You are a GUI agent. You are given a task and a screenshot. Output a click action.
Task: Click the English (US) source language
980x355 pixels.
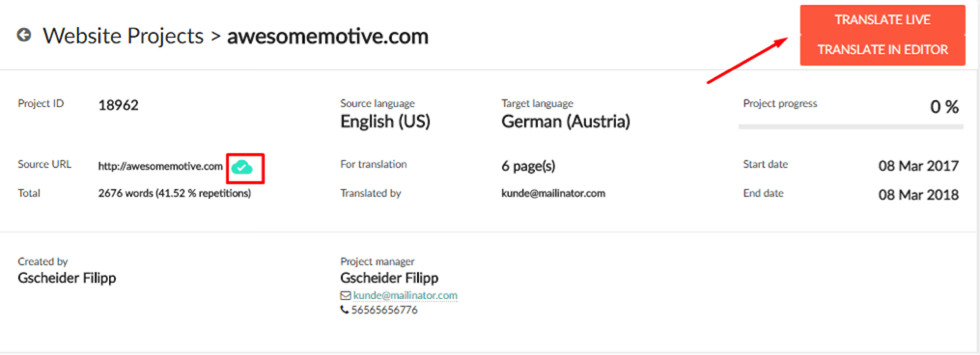coord(385,122)
